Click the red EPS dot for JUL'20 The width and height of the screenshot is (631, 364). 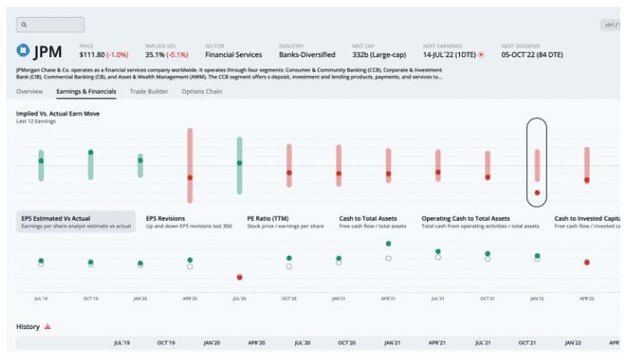[x=239, y=276]
